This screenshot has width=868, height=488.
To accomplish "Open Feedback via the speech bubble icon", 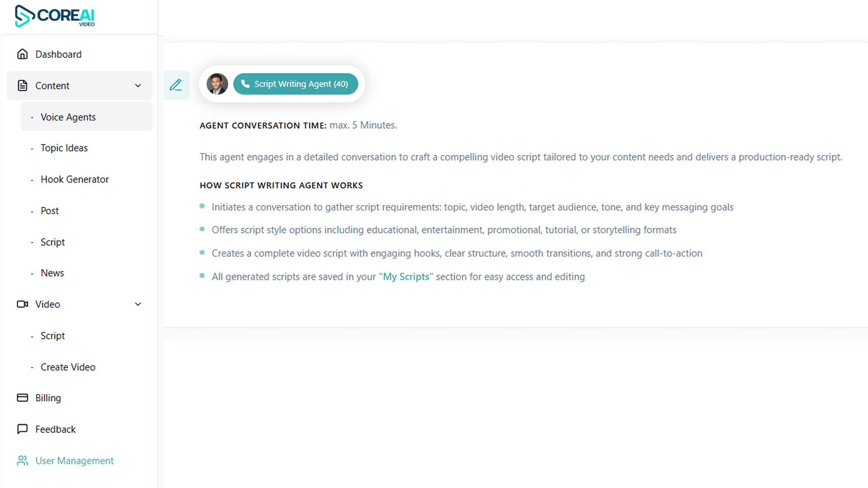I will point(22,429).
